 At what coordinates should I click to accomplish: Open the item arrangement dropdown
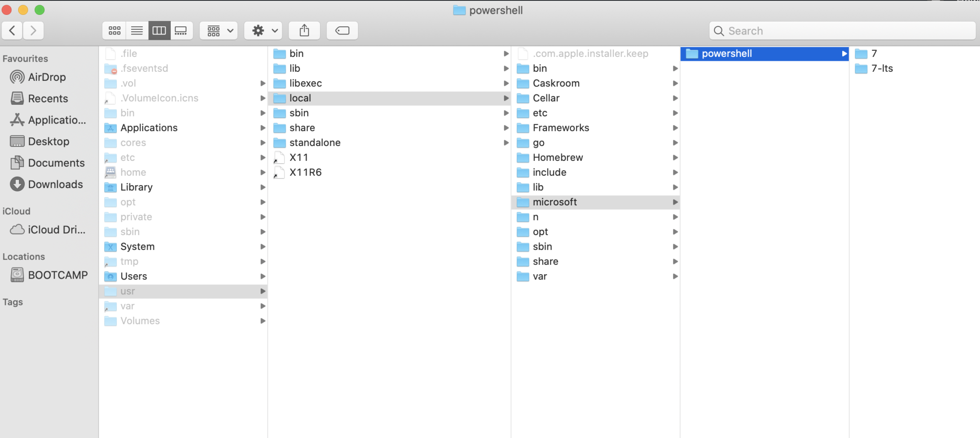click(x=218, y=30)
